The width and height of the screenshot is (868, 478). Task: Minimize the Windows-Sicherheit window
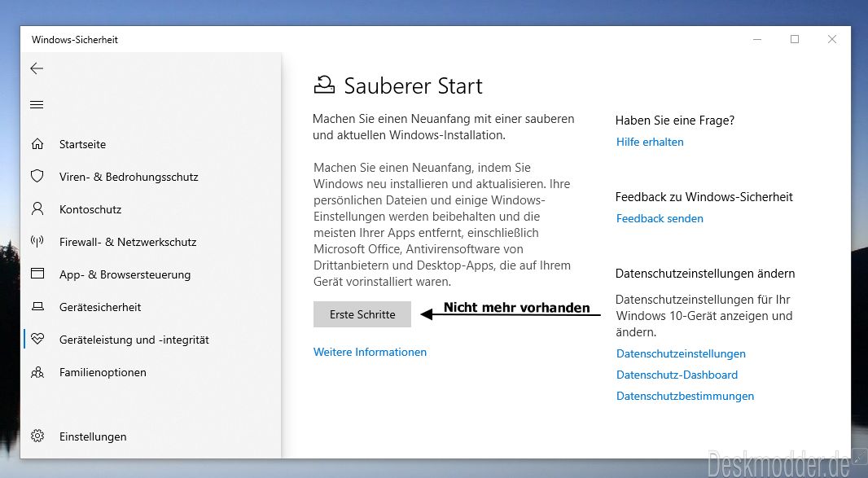[757, 39]
